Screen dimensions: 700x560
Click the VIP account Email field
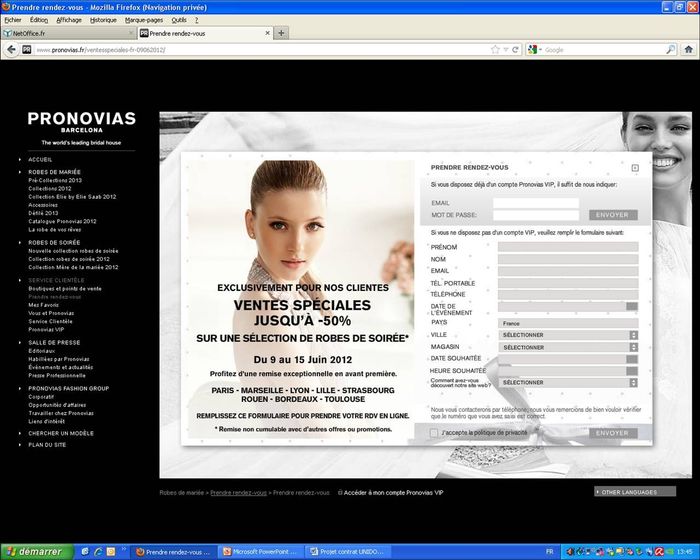point(536,203)
